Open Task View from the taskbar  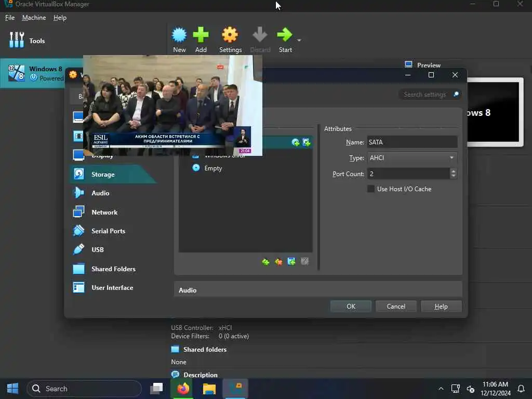pos(156,389)
